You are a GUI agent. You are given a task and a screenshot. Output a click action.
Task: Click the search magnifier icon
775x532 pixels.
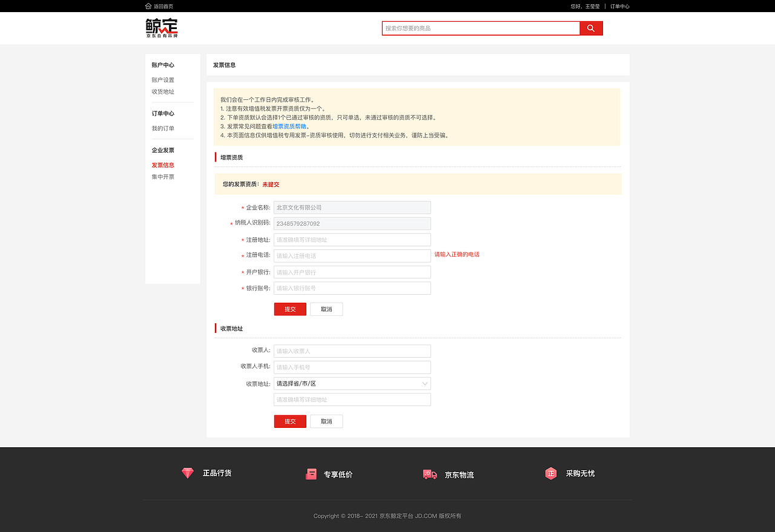pos(590,28)
